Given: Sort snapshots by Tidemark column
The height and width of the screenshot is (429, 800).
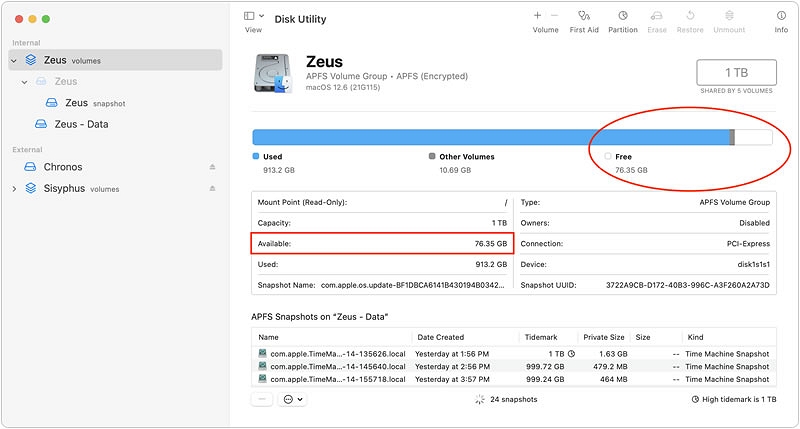Looking at the screenshot, I should click(541, 337).
